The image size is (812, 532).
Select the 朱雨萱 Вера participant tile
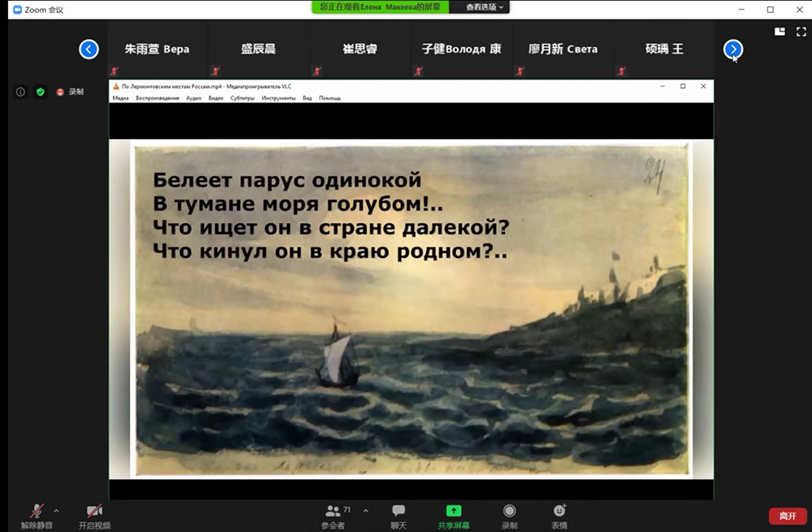pyautogui.click(x=157, y=50)
